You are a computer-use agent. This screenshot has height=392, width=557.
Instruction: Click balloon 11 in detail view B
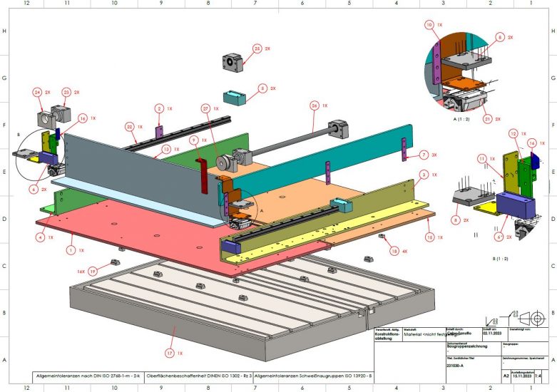coord(481,158)
